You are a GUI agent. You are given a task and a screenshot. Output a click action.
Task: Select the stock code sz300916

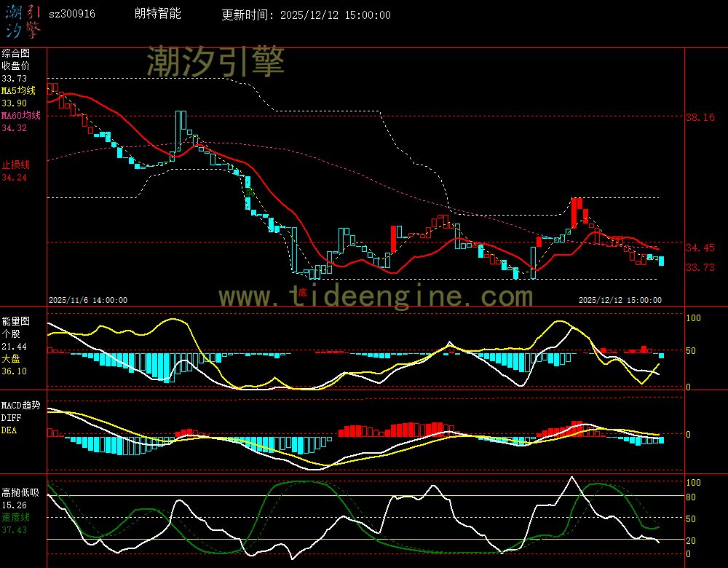71,15
